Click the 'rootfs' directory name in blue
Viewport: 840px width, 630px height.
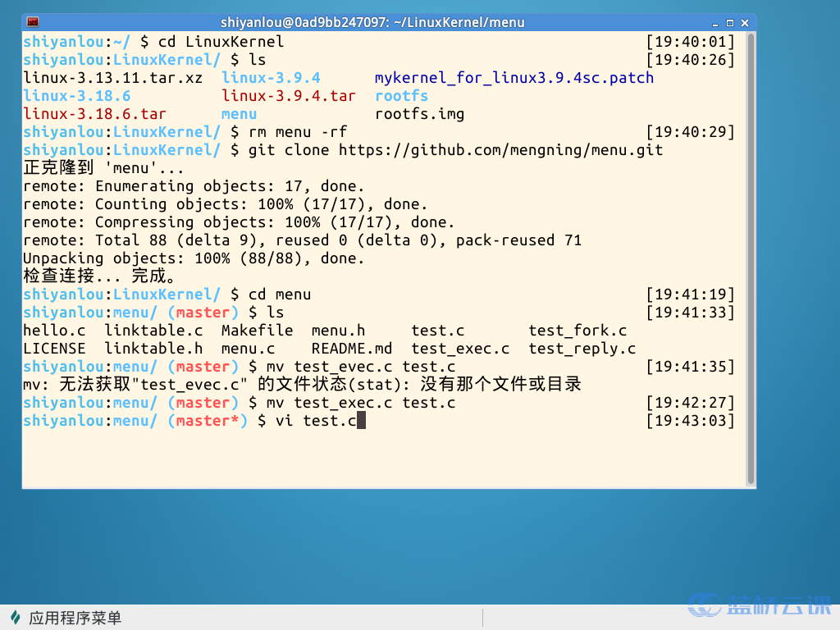coord(401,97)
